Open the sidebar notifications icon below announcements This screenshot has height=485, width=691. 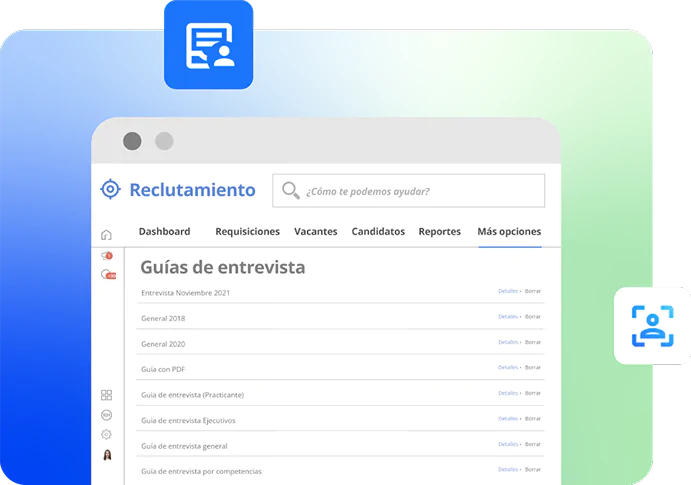(x=107, y=274)
